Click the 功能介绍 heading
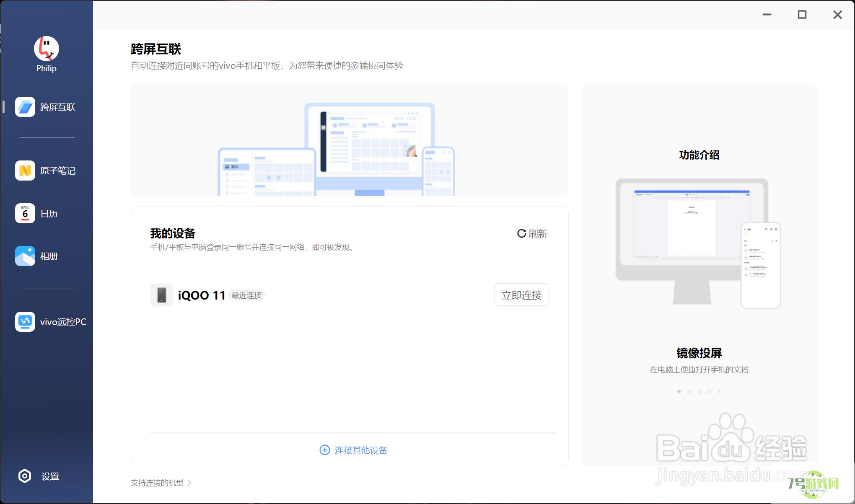The width and height of the screenshot is (855, 504). (x=699, y=155)
